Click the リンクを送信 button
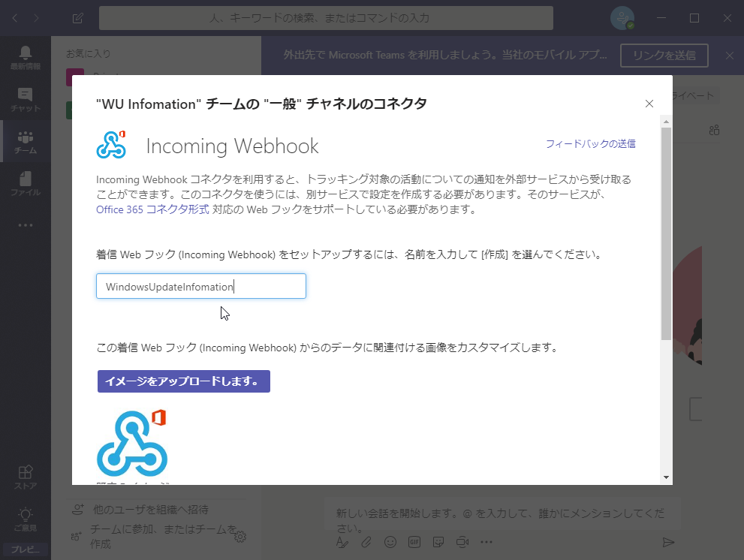 coord(664,56)
